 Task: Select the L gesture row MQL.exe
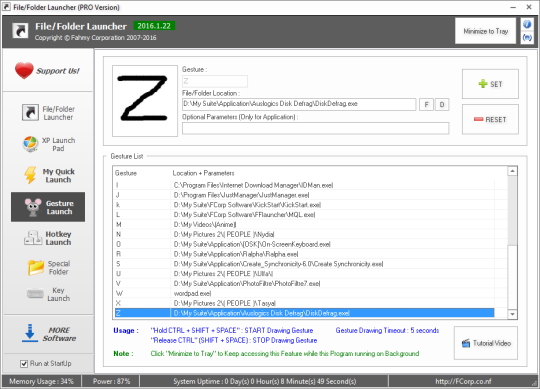click(x=304, y=215)
